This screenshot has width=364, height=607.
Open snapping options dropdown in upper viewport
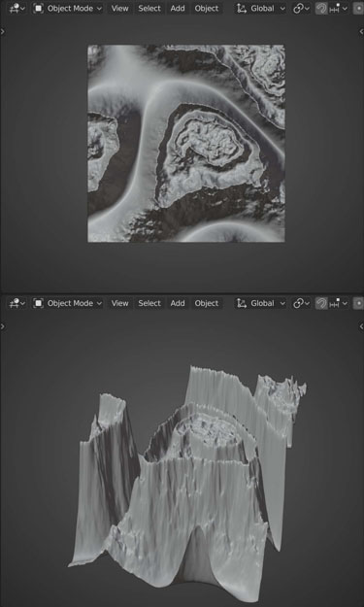[338, 8]
